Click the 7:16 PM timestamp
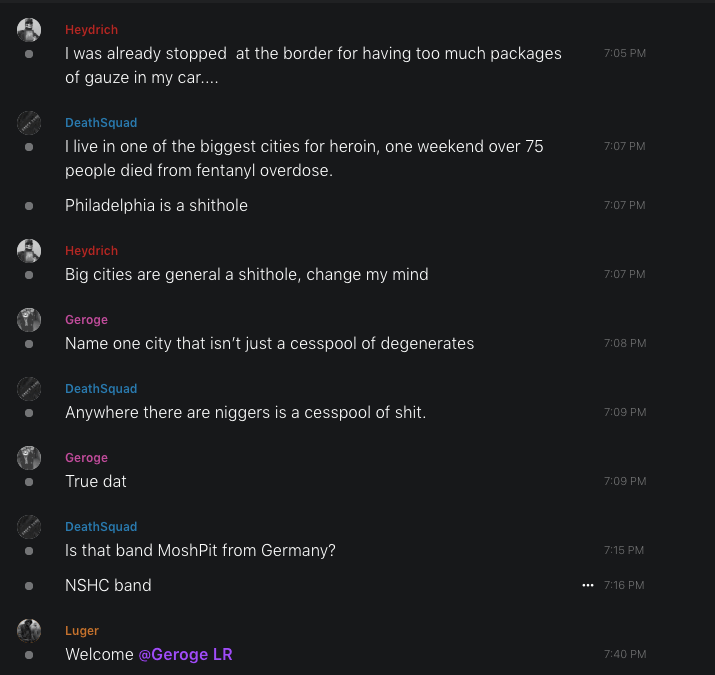 coord(624,585)
